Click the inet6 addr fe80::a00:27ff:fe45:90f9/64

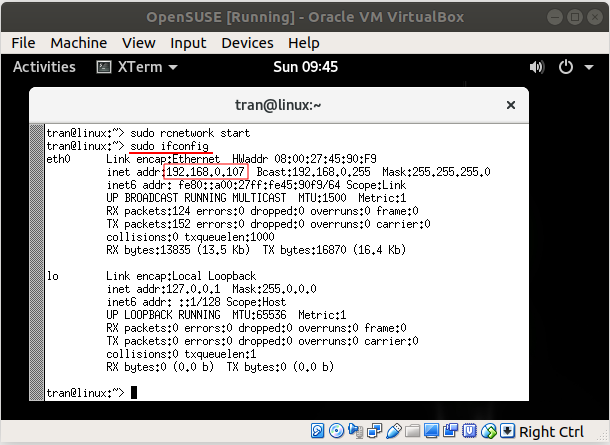point(223,185)
